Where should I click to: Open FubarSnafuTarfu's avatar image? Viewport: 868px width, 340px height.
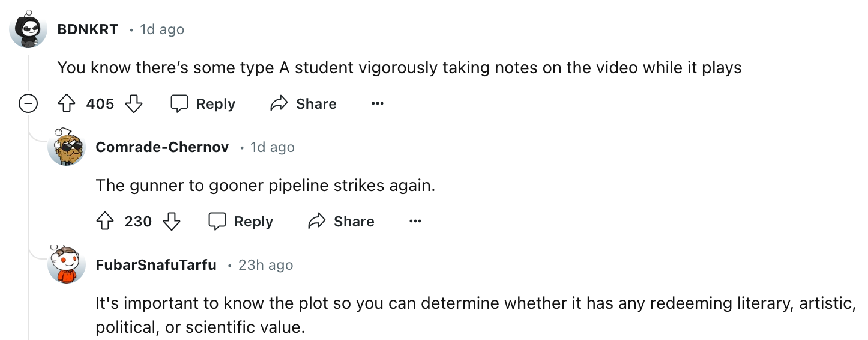pos(67,264)
